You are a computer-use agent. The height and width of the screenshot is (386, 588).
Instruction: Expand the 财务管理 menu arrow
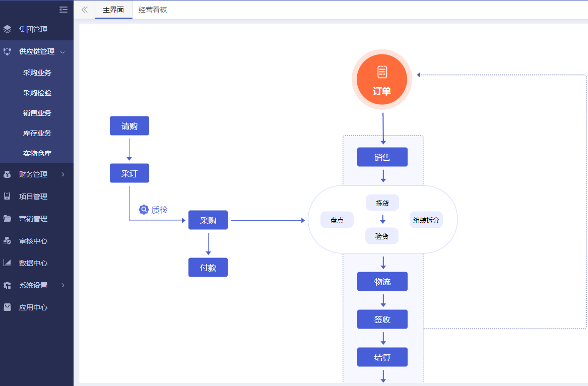[63, 174]
